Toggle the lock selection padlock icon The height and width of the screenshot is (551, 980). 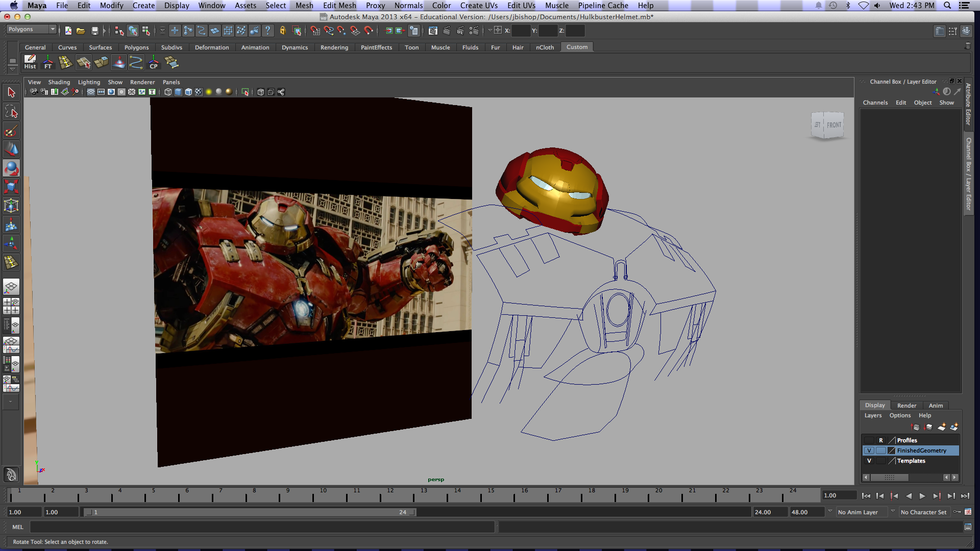(x=282, y=31)
